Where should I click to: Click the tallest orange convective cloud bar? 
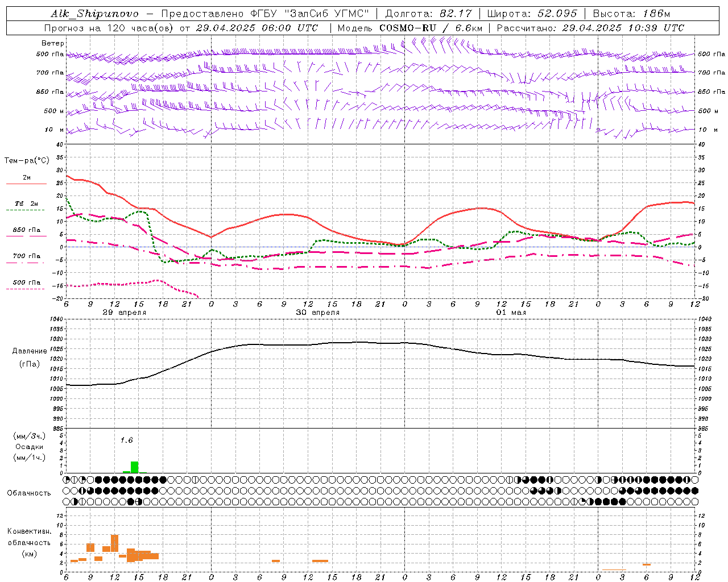(x=114, y=543)
